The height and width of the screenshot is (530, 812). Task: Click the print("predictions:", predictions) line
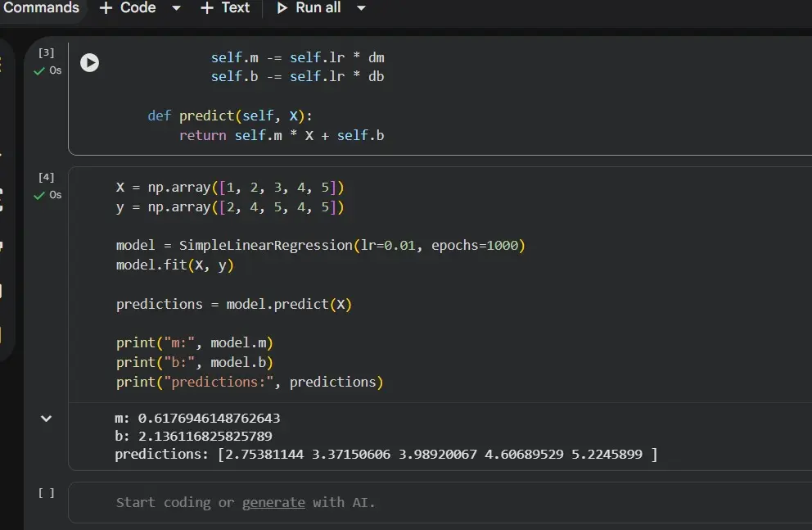click(250, 383)
